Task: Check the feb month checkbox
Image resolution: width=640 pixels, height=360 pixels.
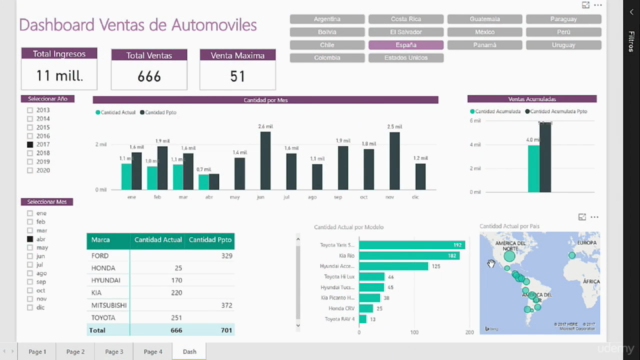Action: (x=30, y=222)
